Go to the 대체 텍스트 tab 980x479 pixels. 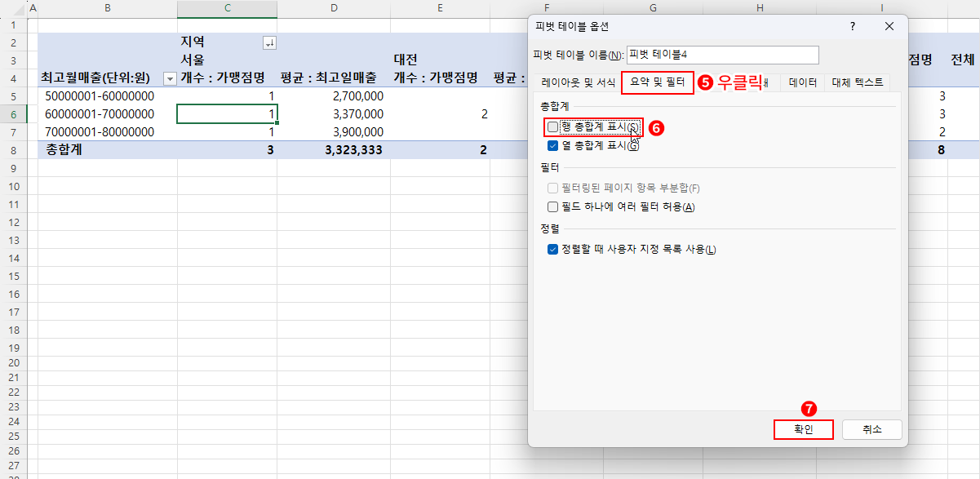(x=857, y=82)
